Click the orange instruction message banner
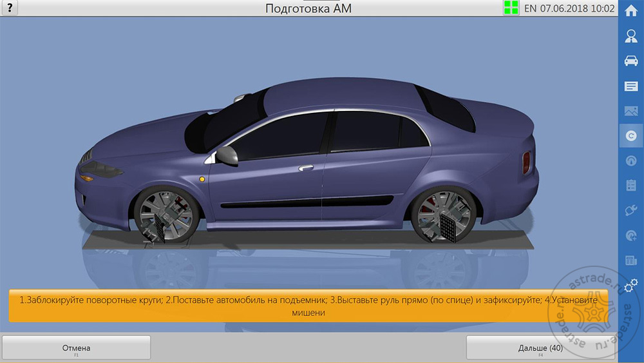Viewport: 644px width, 363px height. pos(308,306)
